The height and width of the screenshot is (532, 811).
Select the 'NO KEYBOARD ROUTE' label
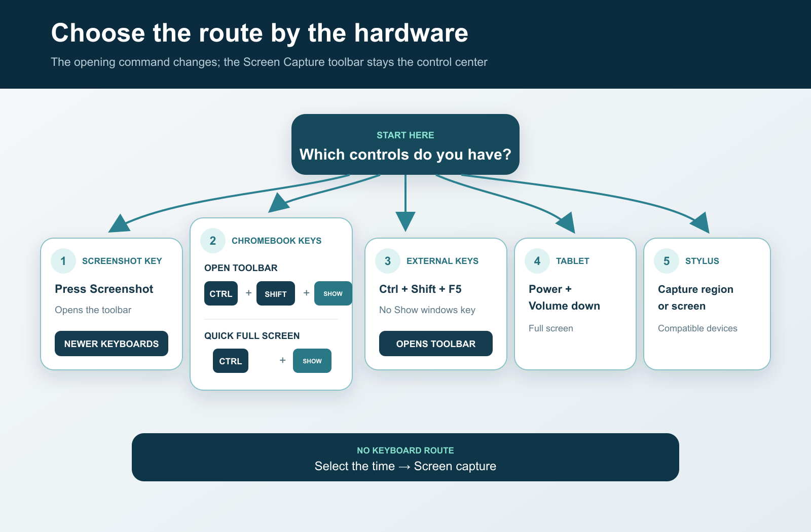click(405, 450)
